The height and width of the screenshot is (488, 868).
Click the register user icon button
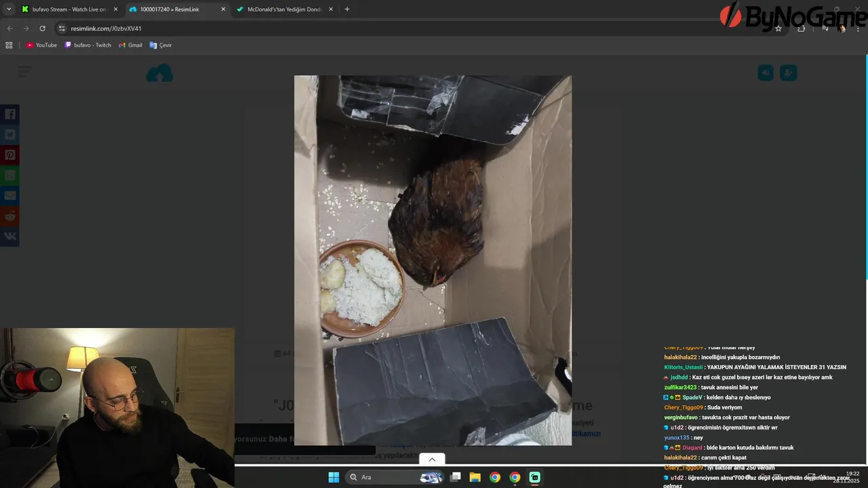(x=788, y=73)
